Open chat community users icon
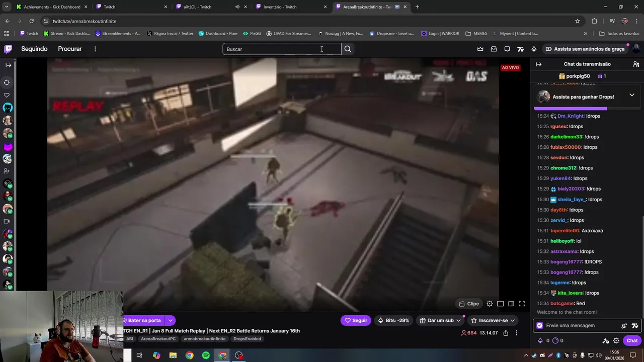The width and height of the screenshot is (644, 362). pos(636,64)
